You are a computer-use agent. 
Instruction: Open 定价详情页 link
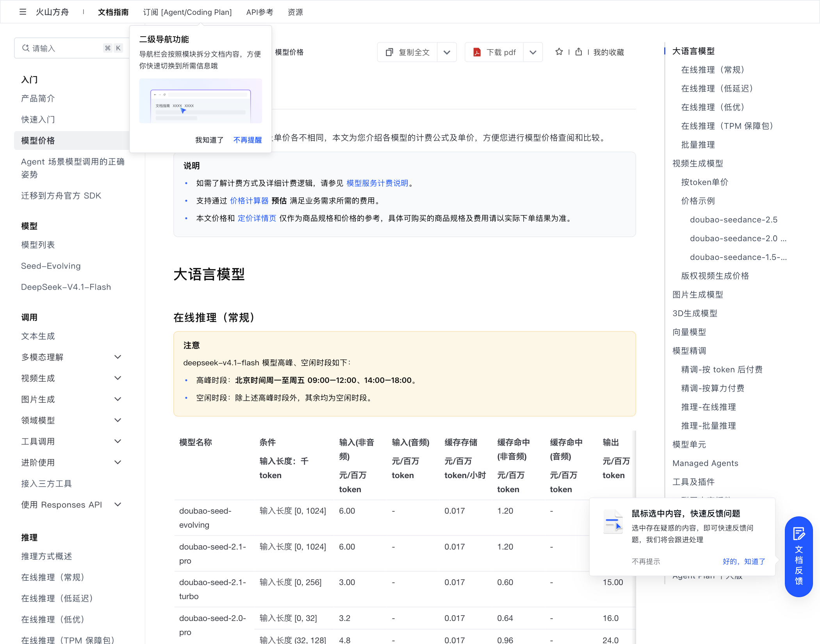[x=257, y=218]
